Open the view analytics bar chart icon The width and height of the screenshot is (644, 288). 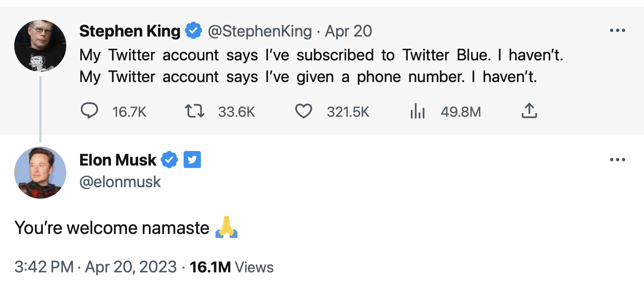(417, 111)
